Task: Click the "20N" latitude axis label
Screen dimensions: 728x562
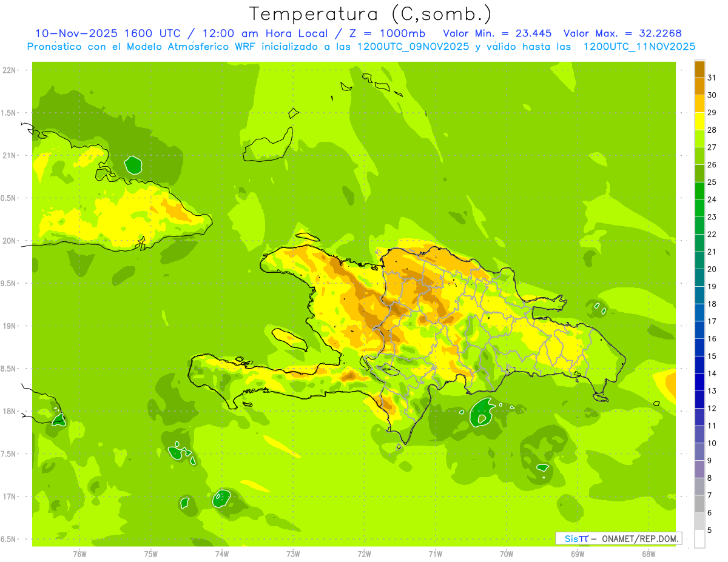Action: [10, 241]
